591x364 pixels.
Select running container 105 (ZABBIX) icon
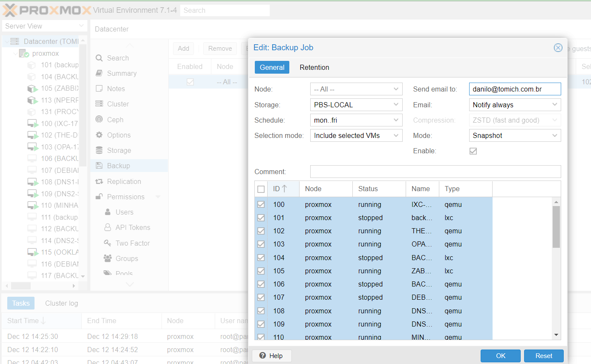[x=32, y=89]
